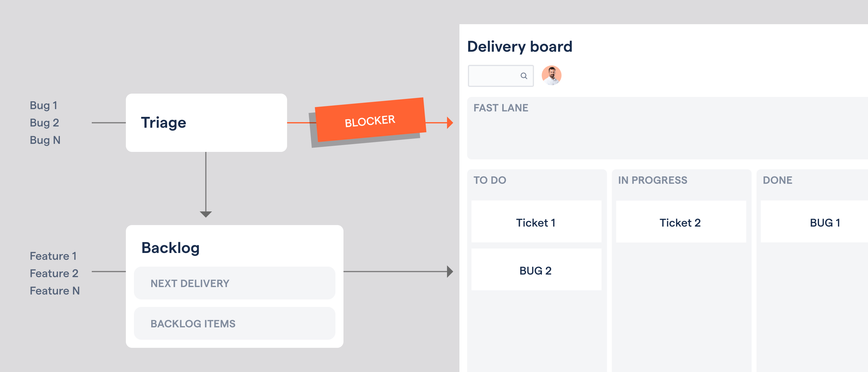Image resolution: width=868 pixels, height=372 pixels.
Task: Click the orange BLOCKER tag
Action: [370, 120]
